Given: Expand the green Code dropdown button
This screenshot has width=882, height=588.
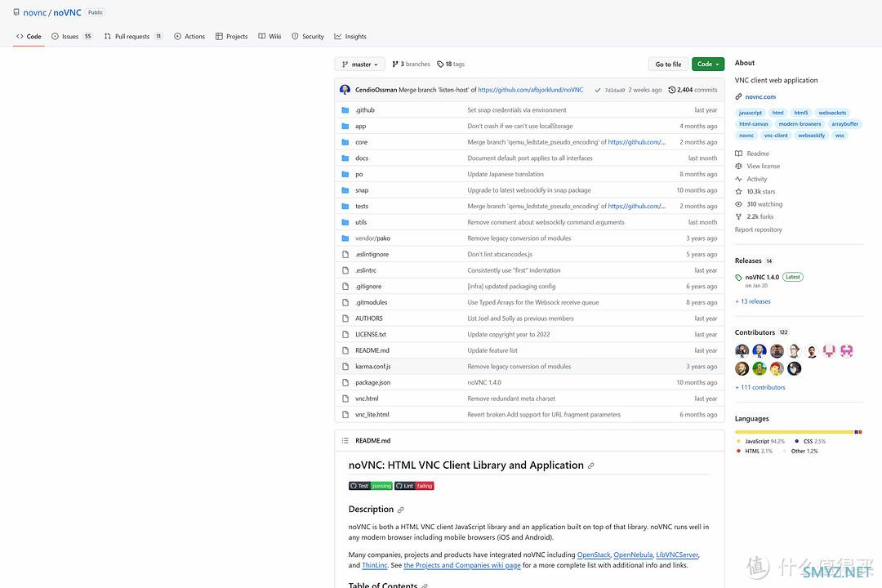Looking at the screenshot, I should click(708, 65).
